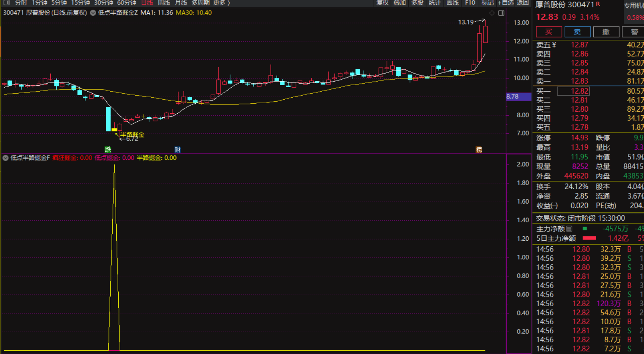Switch to the 周线 weekly period tab

click(x=164, y=3)
